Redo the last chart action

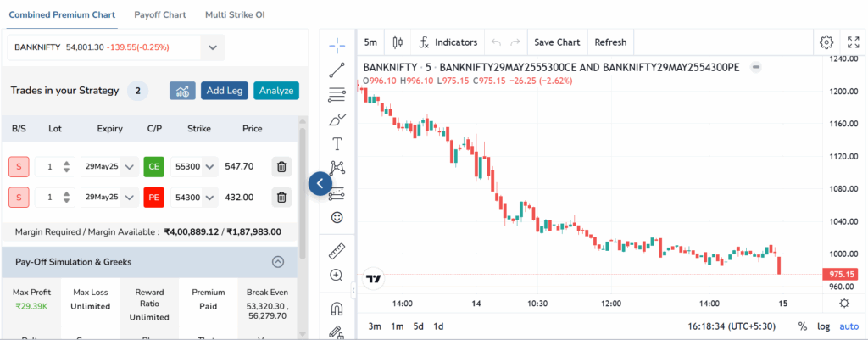pyautogui.click(x=515, y=42)
